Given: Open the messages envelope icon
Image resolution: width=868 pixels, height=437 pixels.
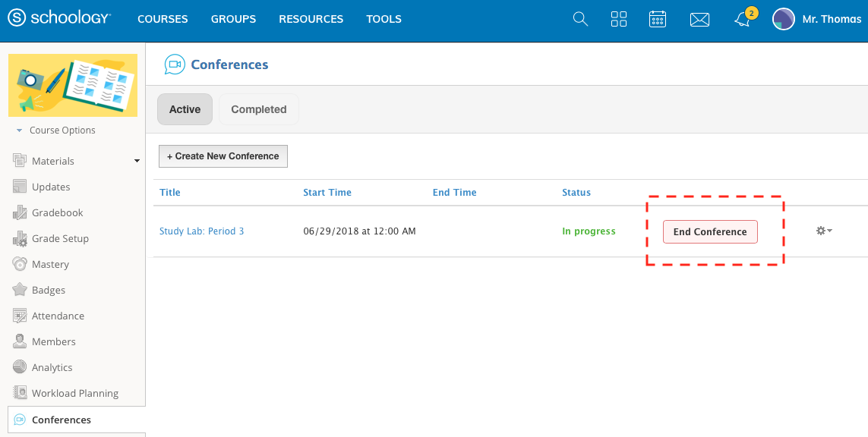Looking at the screenshot, I should tap(699, 20).
